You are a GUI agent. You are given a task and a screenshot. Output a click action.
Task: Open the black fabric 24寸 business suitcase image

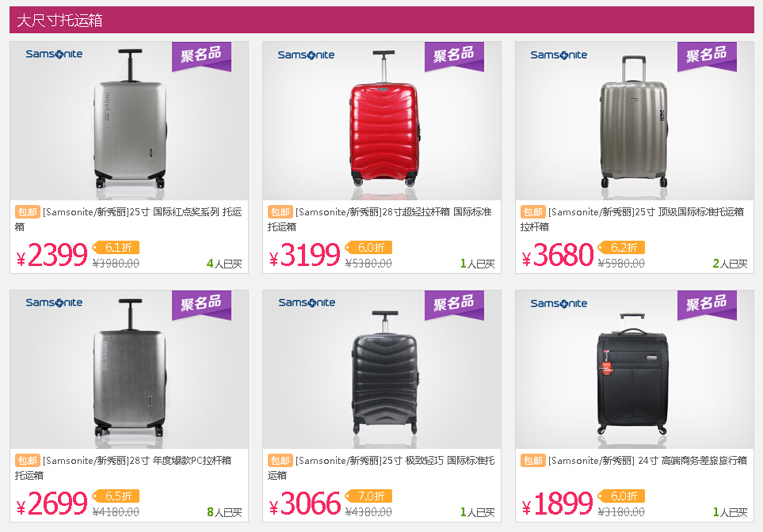(634, 370)
